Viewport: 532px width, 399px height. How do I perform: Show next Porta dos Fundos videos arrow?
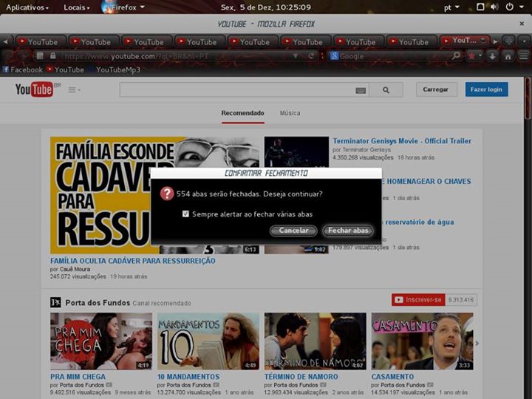[477, 344]
